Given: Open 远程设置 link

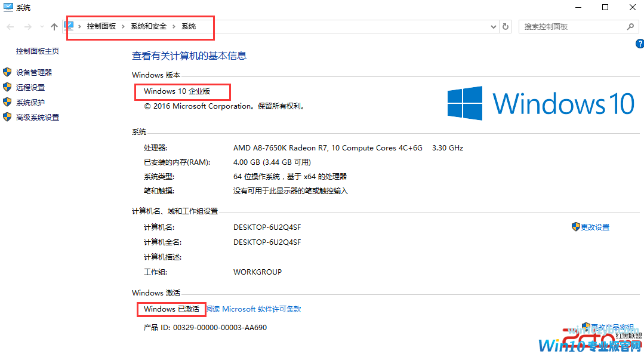Looking at the screenshot, I should pos(30,88).
